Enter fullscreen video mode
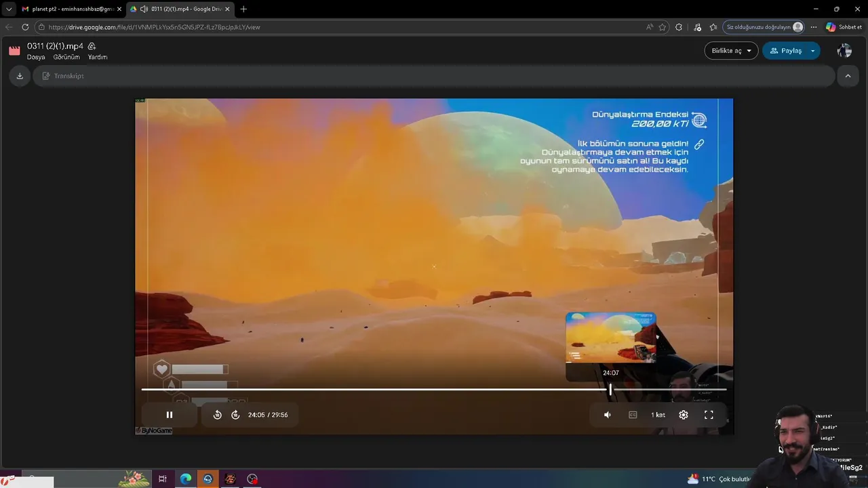 click(709, 415)
